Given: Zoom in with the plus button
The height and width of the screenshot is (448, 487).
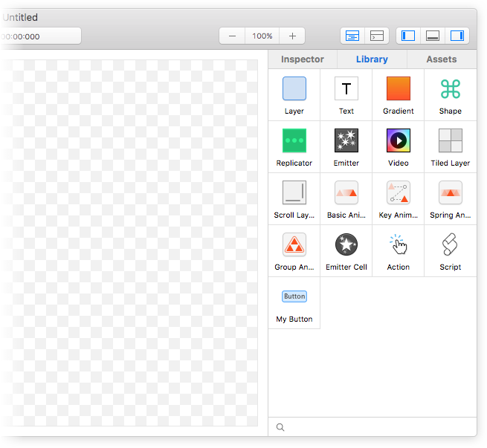Looking at the screenshot, I should (292, 36).
